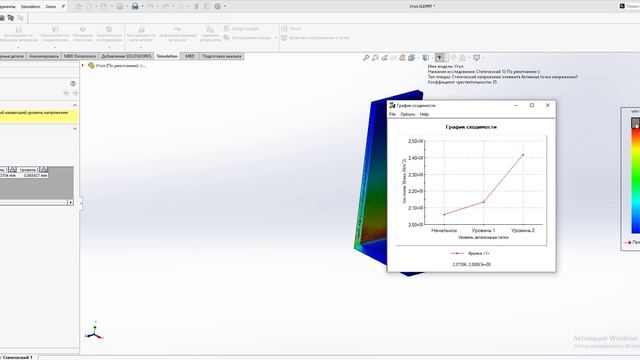The height and width of the screenshot is (360, 640).
Task: Click the table scrollbar right arrow
Action: click(71, 202)
